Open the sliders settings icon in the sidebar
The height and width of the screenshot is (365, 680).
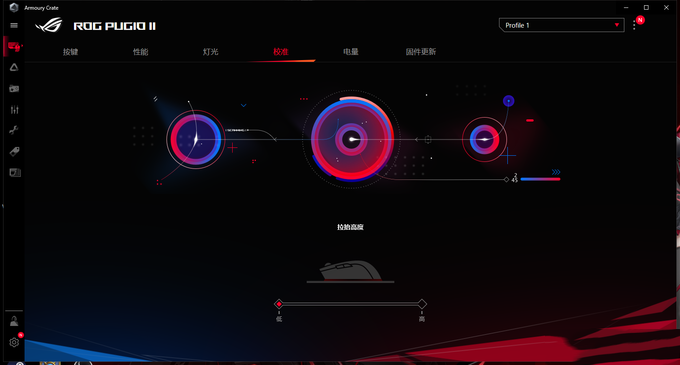coord(14,109)
